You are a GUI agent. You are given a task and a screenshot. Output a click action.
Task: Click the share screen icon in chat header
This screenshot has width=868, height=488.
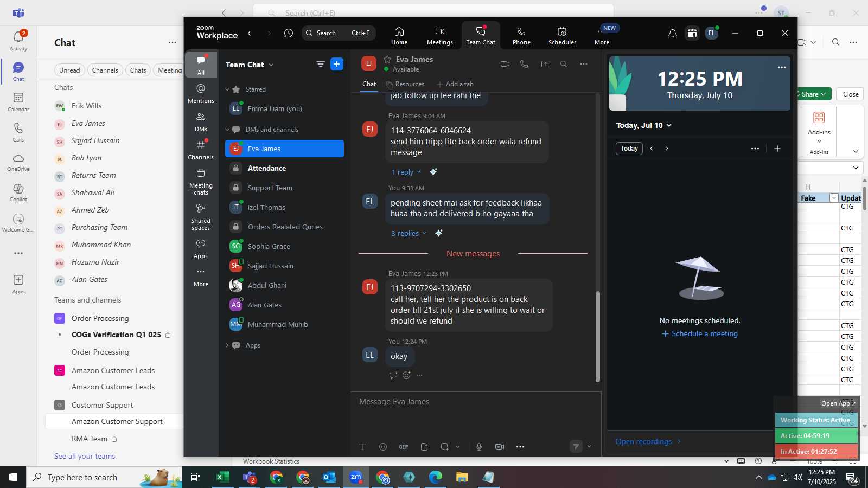[x=546, y=64]
